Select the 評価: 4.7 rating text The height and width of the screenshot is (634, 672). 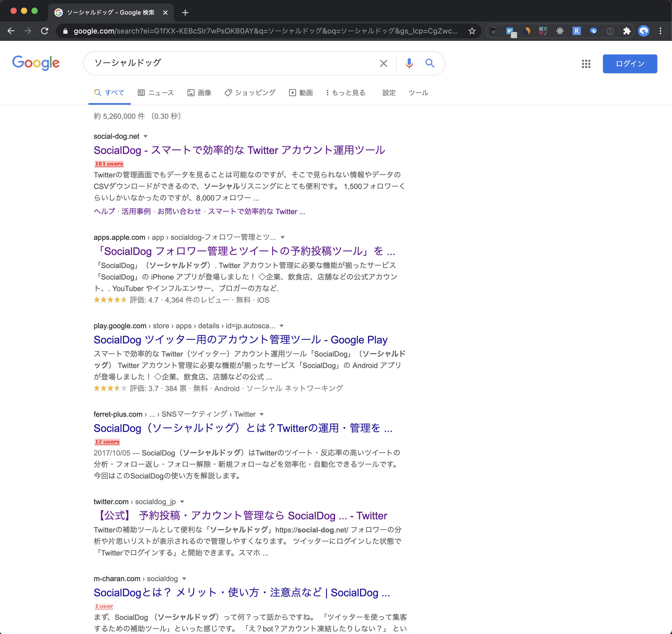point(144,300)
